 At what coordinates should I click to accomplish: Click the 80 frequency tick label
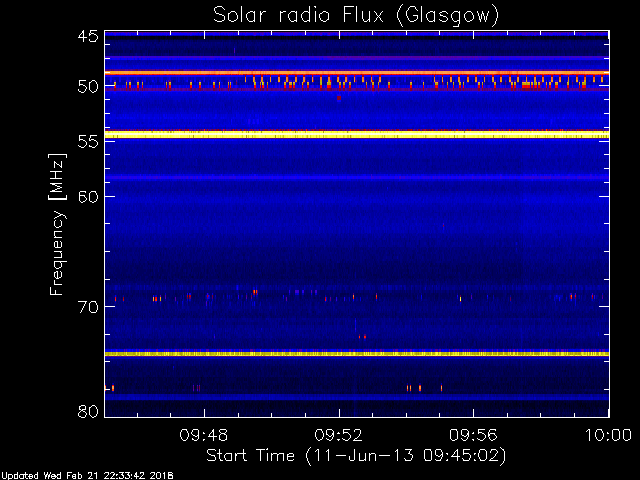pyautogui.click(x=88, y=411)
